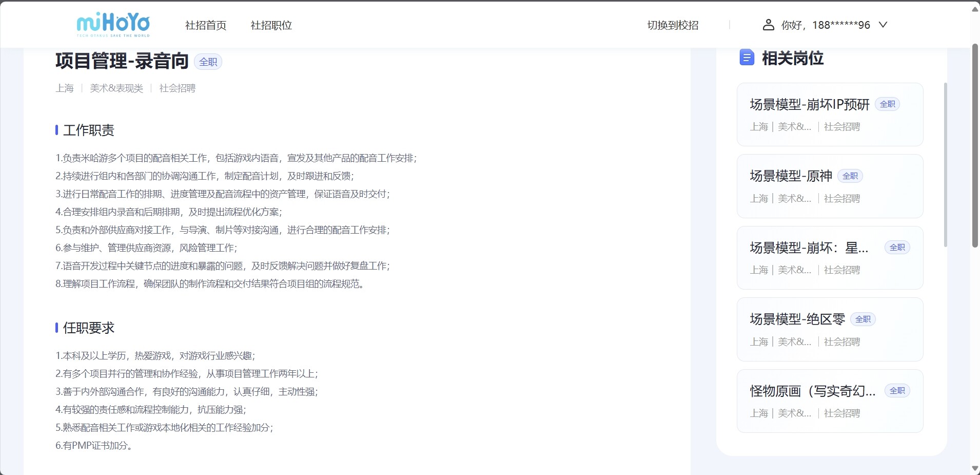
Task: Click the page scrollbar up arrow
Action: tap(975, 9)
